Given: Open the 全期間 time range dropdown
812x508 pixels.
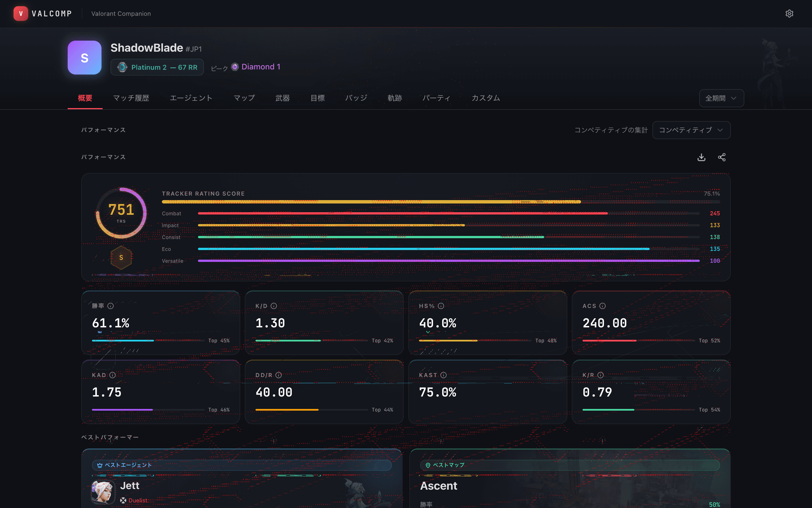Looking at the screenshot, I should pos(721,98).
